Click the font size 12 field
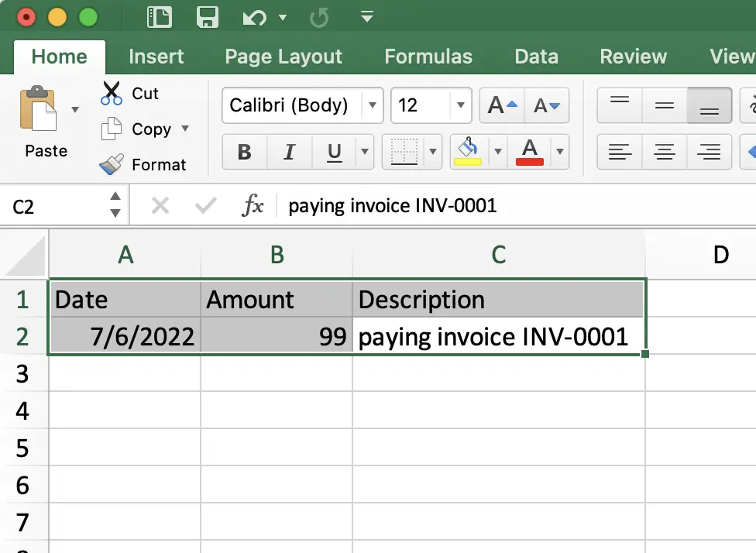This screenshot has height=553, width=756. (421, 105)
